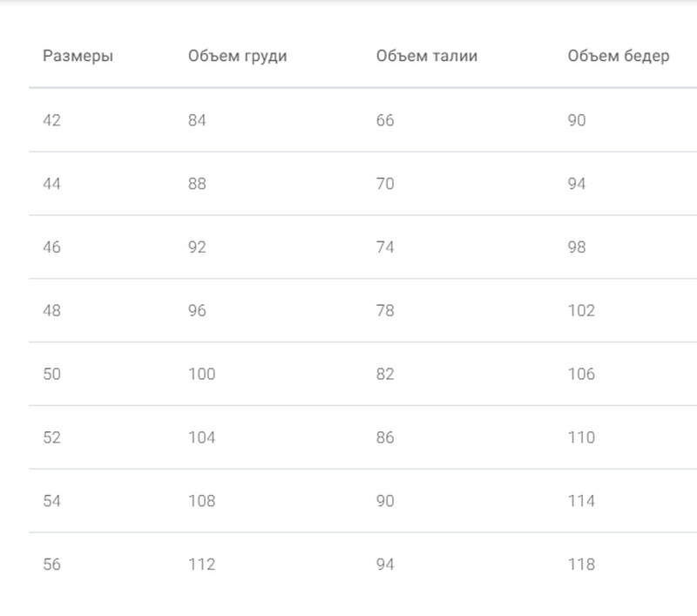Click size 42 in the first row
The height and width of the screenshot is (616, 697).
(51, 120)
